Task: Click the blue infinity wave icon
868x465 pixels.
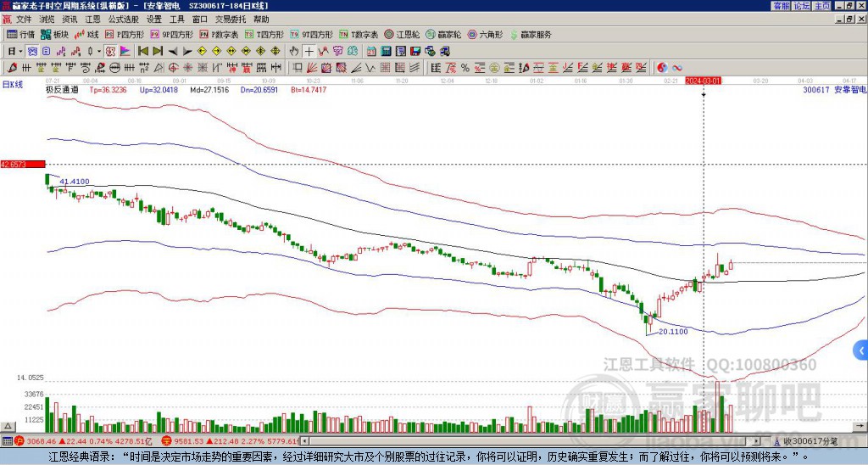Action: [677, 68]
